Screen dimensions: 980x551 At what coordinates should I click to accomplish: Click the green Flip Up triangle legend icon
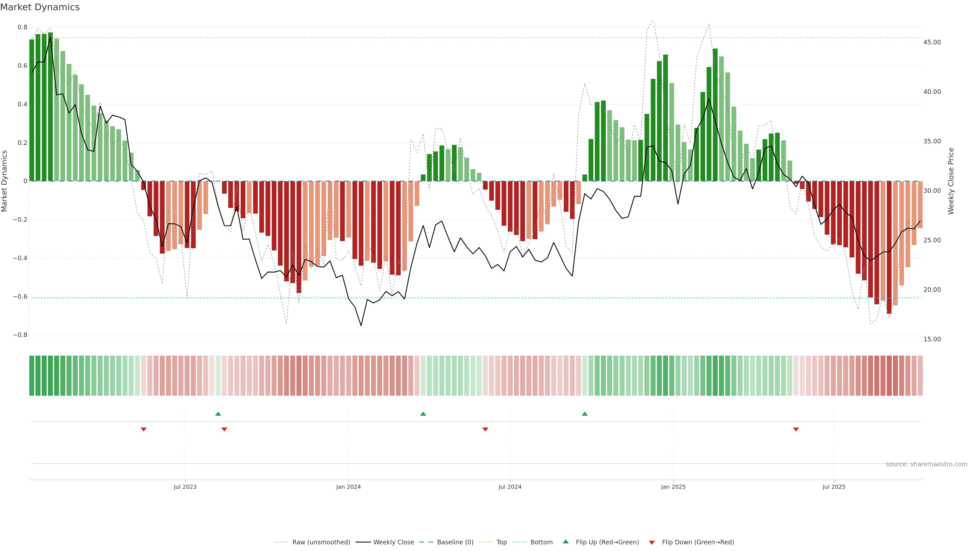click(566, 542)
